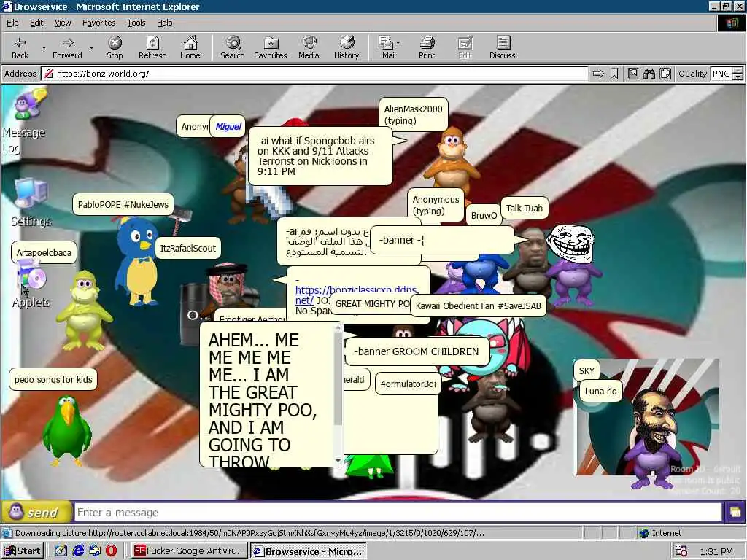Image resolution: width=747 pixels, height=560 pixels.
Task: Click the Media toolbar button
Action: pos(309,47)
